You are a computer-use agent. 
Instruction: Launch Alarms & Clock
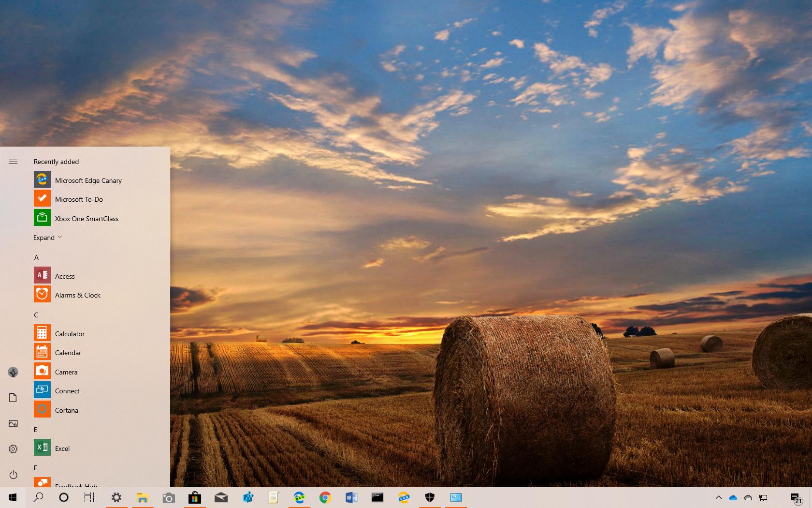[78, 295]
